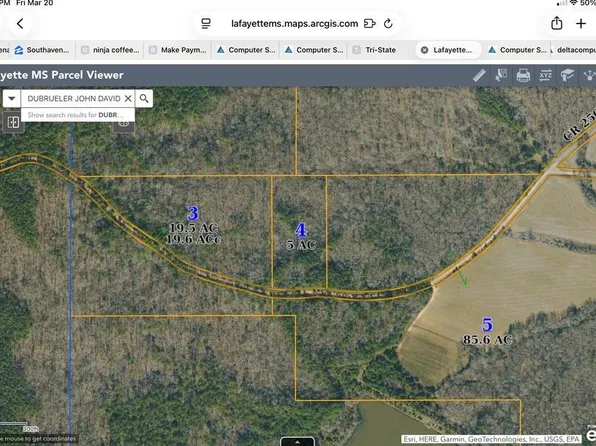The height and width of the screenshot is (446, 596).
Task: Open the XYZ coordinate conversion tool
Action: pyautogui.click(x=545, y=75)
